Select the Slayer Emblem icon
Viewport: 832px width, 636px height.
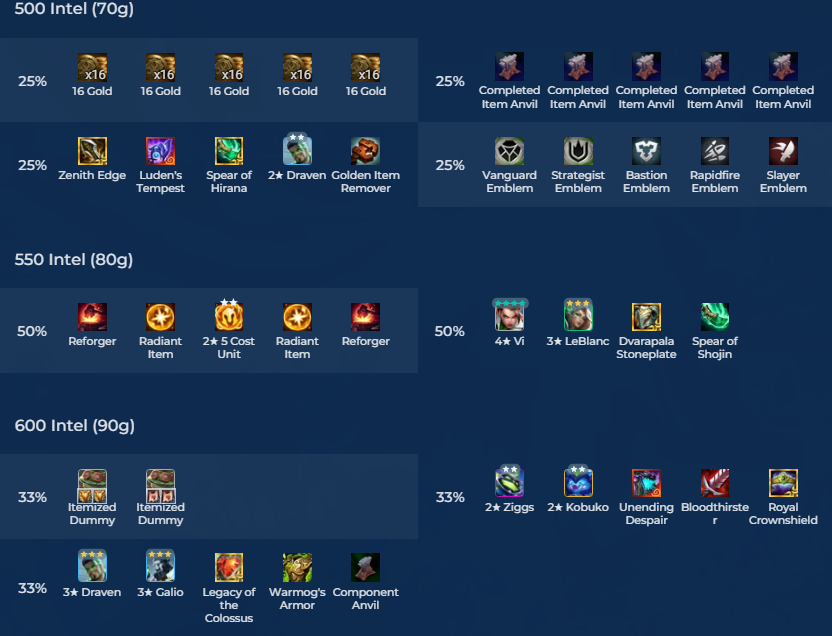[783, 151]
